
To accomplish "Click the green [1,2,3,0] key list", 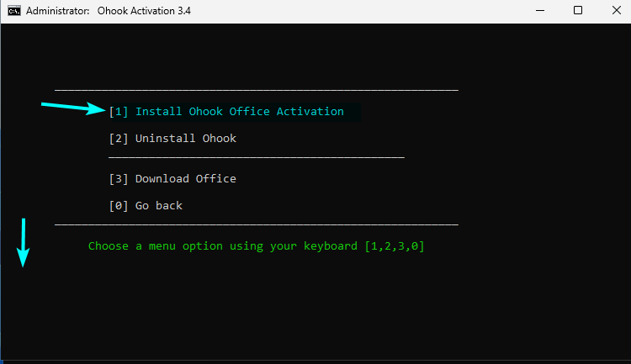I will [x=395, y=245].
